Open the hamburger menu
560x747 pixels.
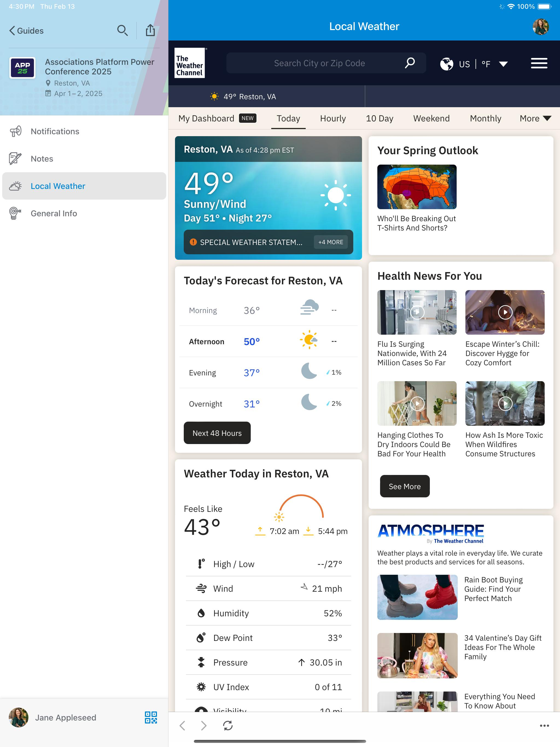click(539, 63)
